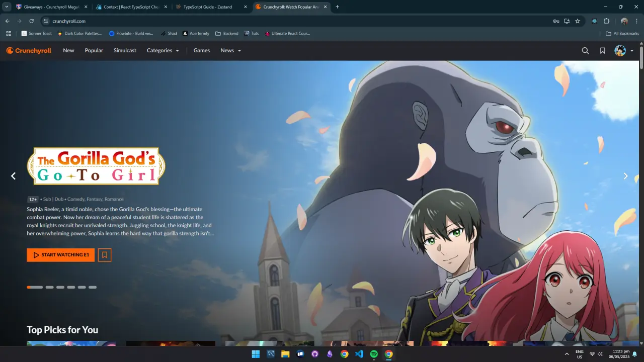Switch to Giveaways - Crunchyroll tab
The height and width of the screenshot is (362, 644).
(52, 7)
